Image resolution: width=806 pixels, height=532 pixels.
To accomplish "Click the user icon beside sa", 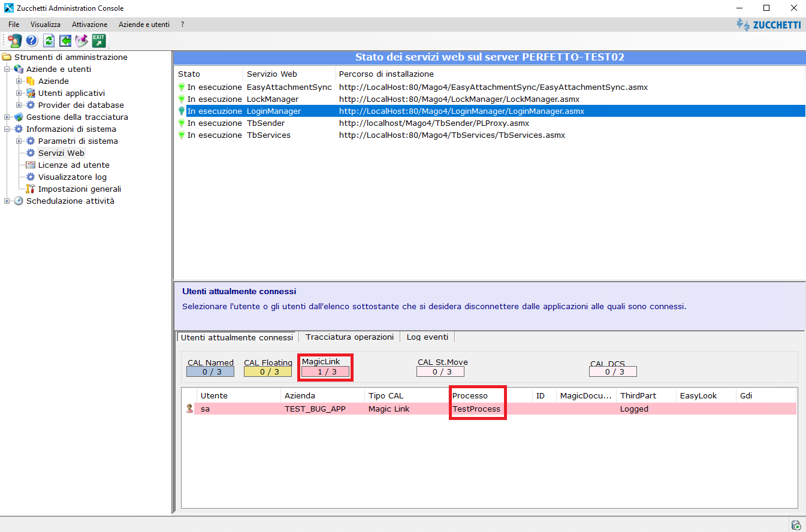I will click(x=190, y=409).
